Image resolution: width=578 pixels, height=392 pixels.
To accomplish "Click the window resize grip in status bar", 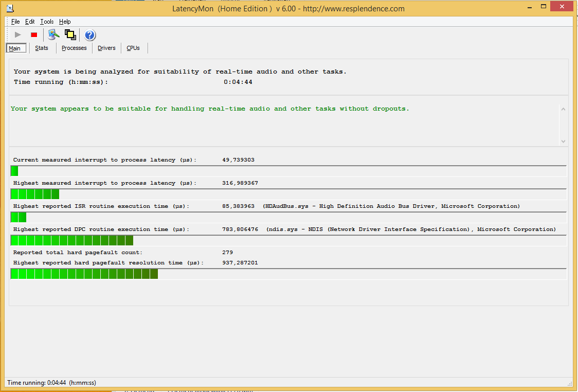I will click(x=570, y=384).
